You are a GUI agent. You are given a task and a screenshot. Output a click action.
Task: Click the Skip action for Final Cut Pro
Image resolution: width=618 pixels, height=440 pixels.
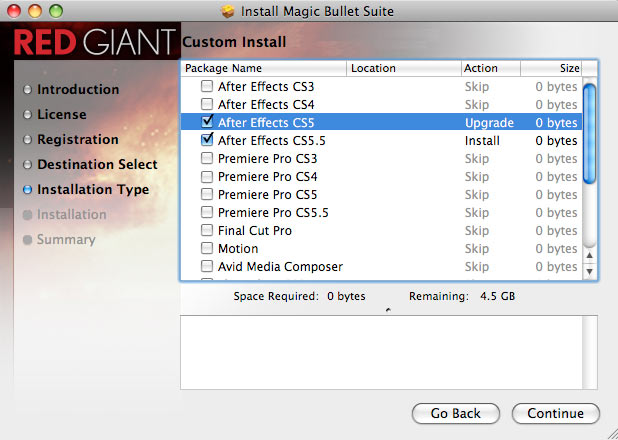coord(477,231)
